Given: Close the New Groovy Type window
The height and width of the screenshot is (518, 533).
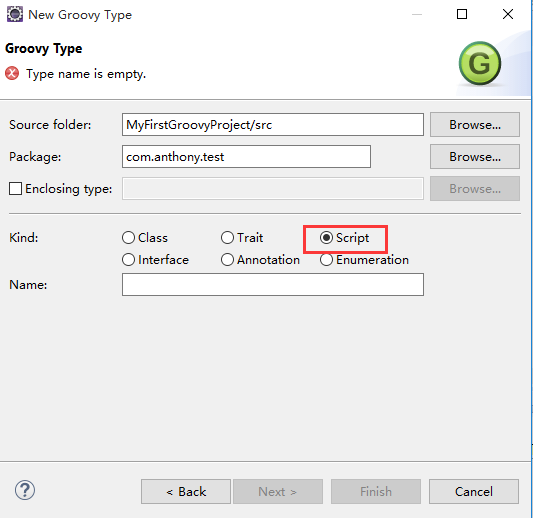Looking at the screenshot, I should (x=508, y=14).
